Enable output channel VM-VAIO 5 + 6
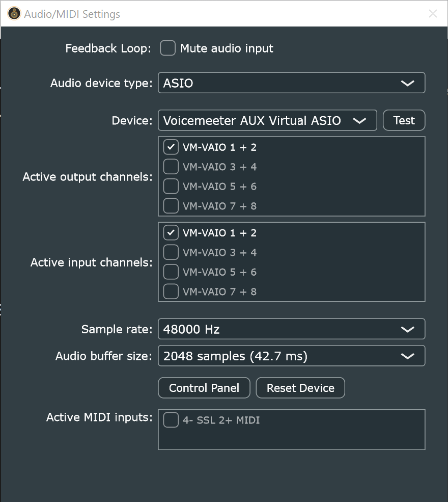 tap(171, 187)
